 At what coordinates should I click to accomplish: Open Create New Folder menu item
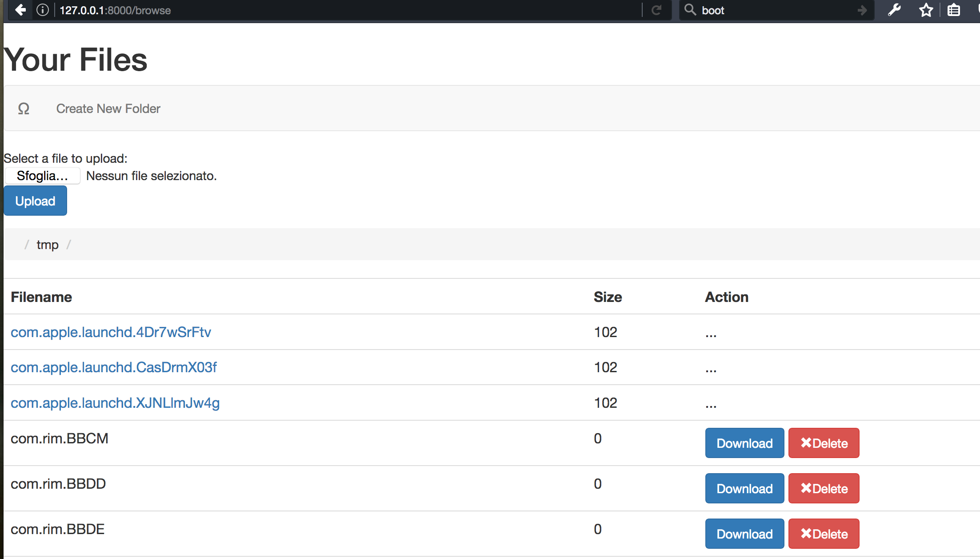108,109
